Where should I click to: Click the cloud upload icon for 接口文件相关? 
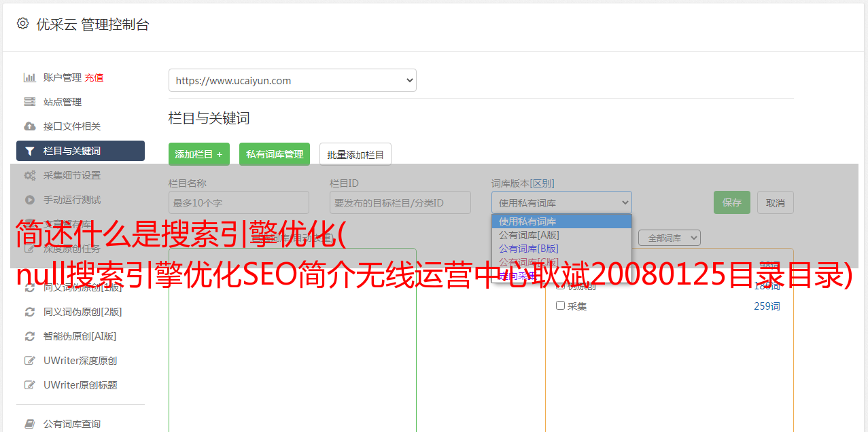[x=30, y=126]
